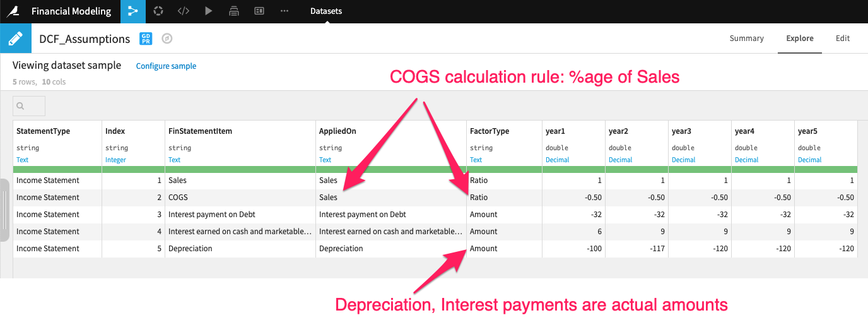The image size is (868, 320).
Task: Open the print-style icon in top bar
Action: 234,11
